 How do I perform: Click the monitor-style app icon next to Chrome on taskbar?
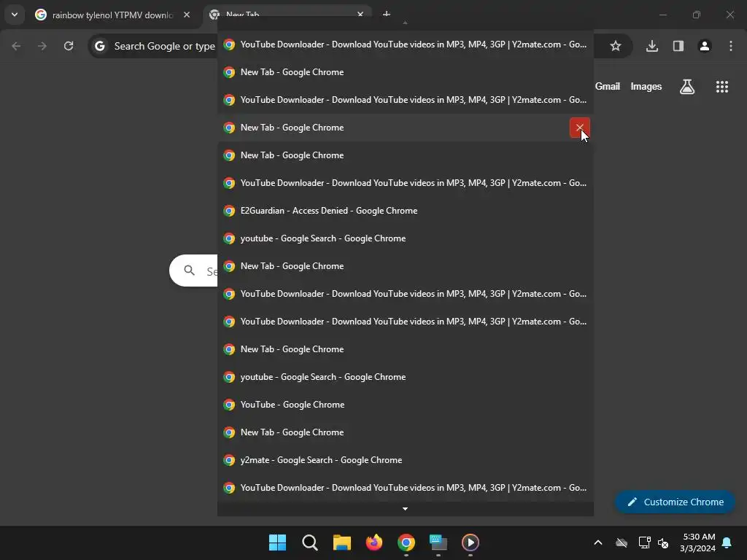tap(438, 542)
